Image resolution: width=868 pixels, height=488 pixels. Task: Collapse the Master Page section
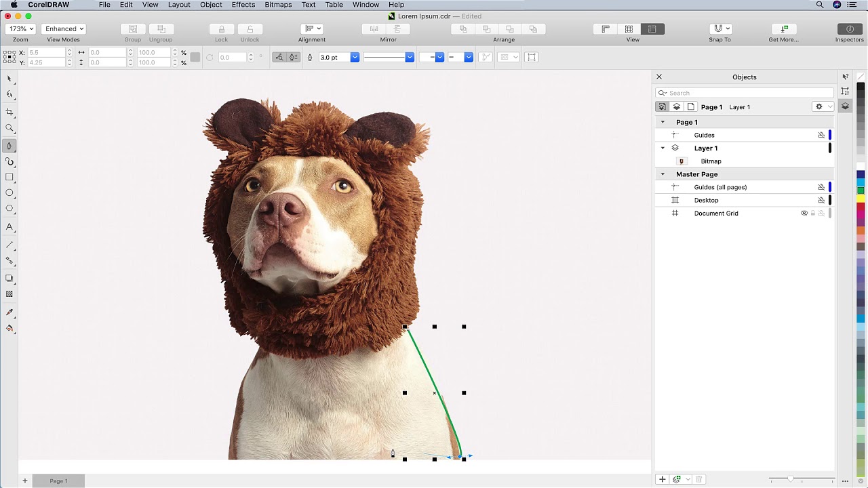pyautogui.click(x=663, y=174)
